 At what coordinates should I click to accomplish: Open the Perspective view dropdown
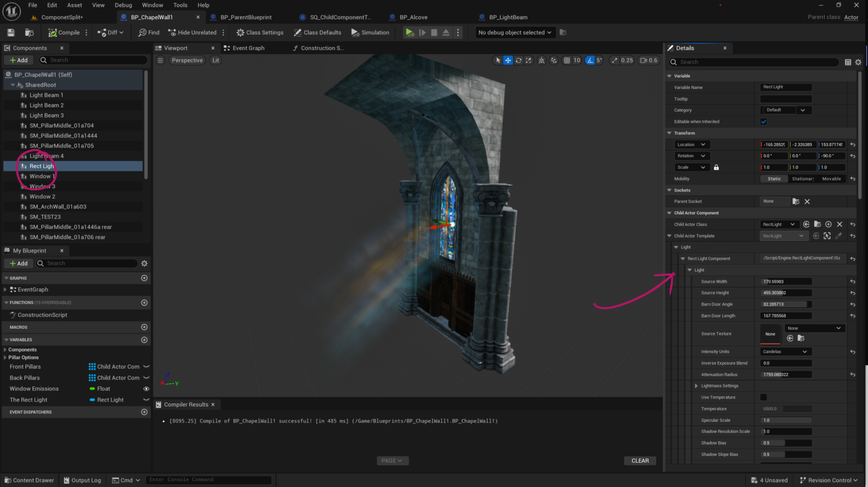click(186, 60)
